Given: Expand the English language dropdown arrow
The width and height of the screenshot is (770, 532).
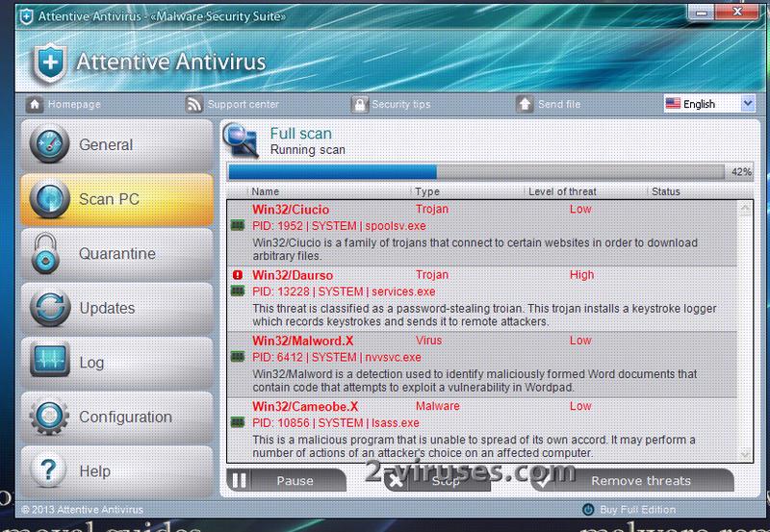Looking at the screenshot, I should pos(748,104).
